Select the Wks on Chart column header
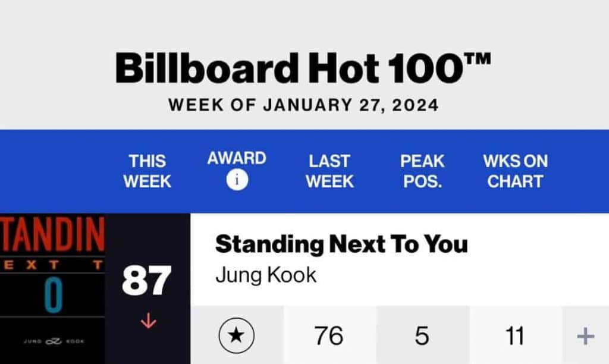Viewport: 609px width, 364px height. 515,171
